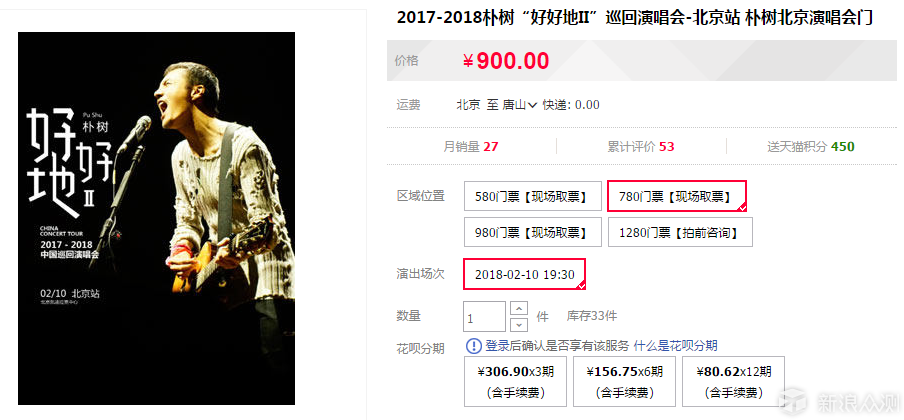
Task: Open the 好好地II concert poster image
Action: click(x=156, y=218)
